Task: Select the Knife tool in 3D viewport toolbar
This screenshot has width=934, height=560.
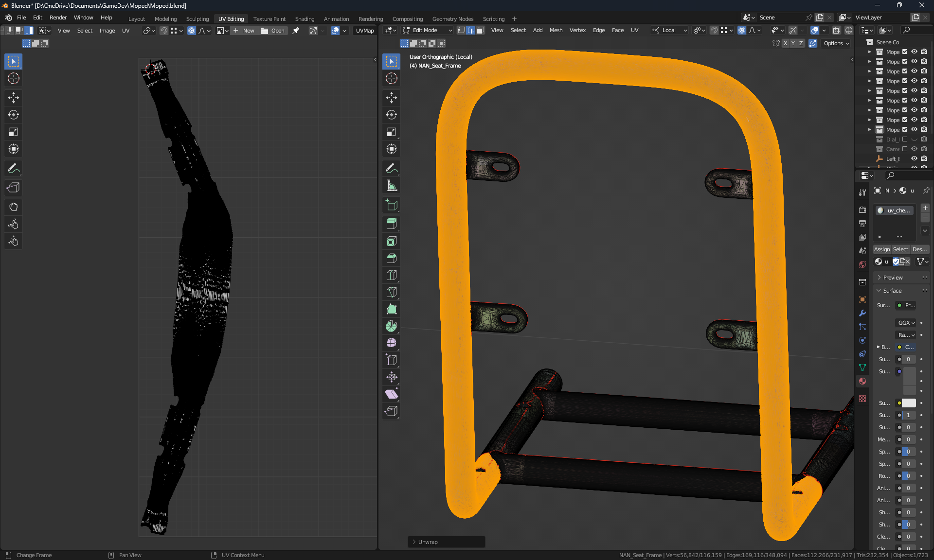Action: tap(392, 292)
